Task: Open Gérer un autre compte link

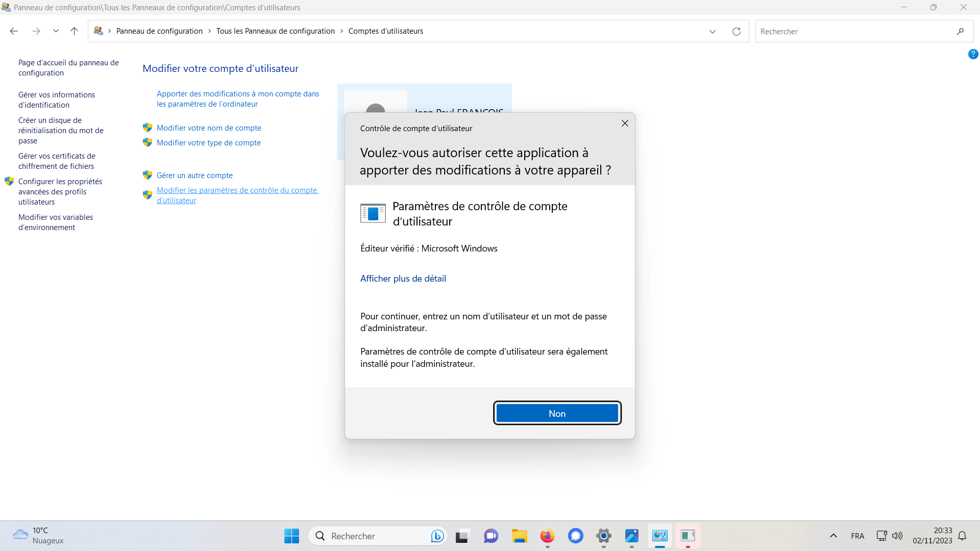Action: click(x=194, y=176)
